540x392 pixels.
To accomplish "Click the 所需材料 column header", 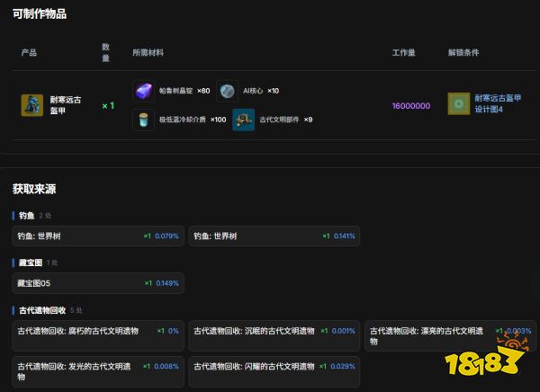I will pos(148,53).
